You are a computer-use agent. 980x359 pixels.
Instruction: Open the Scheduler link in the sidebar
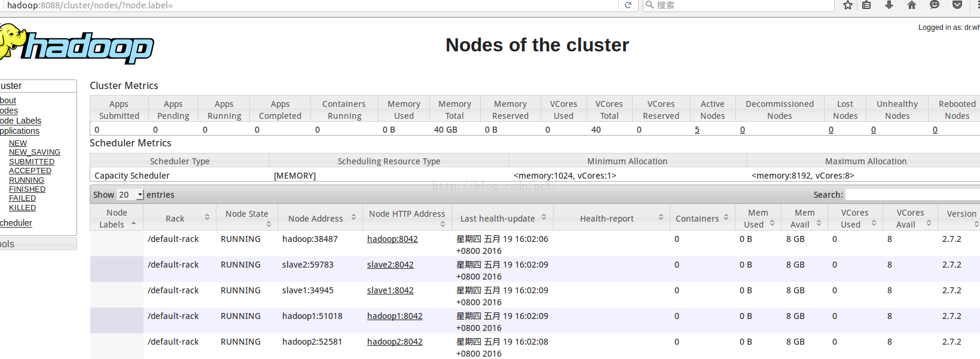coord(16,223)
